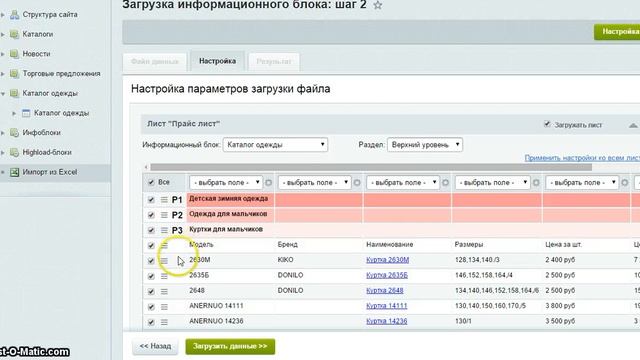Open the Информационный блок dropdown
This screenshot has height=360, width=640.
click(275, 145)
